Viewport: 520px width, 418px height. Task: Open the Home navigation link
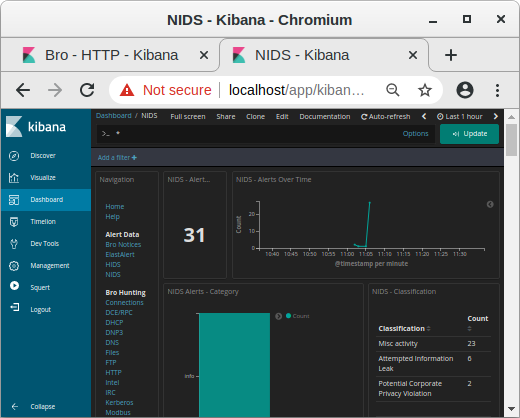[115, 207]
